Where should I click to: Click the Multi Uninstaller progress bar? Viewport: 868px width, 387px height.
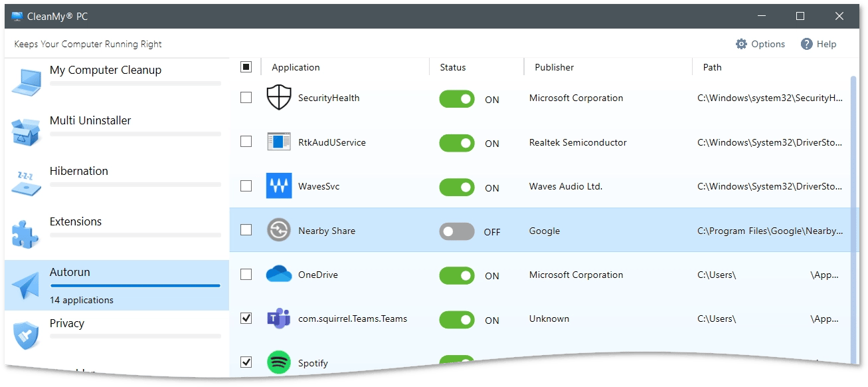click(x=135, y=134)
